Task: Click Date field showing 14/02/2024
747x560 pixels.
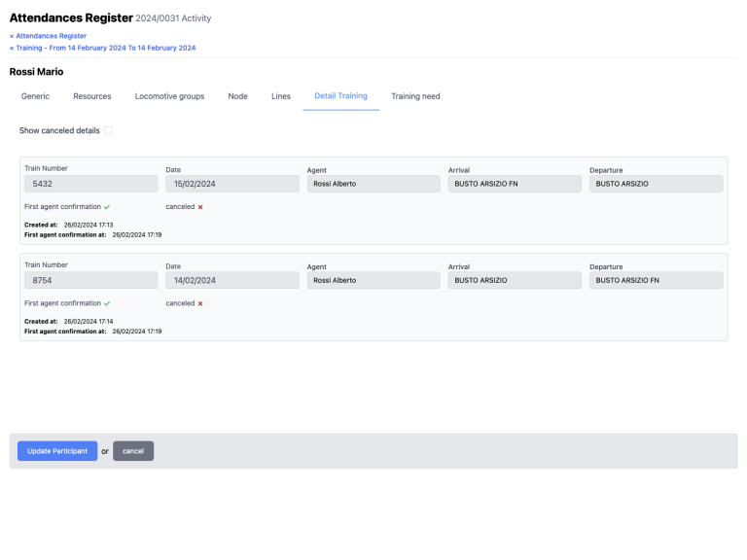Action: pyautogui.click(x=231, y=280)
